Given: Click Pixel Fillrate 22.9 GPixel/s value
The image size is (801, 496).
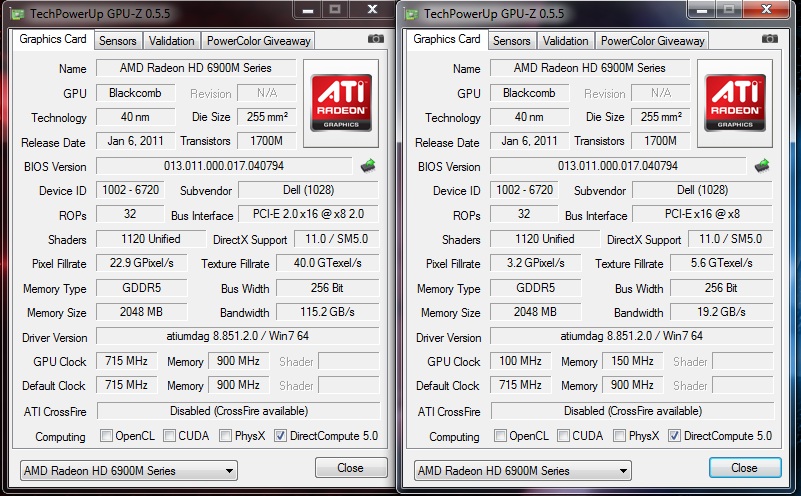Looking at the screenshot, I should (142, 263).
